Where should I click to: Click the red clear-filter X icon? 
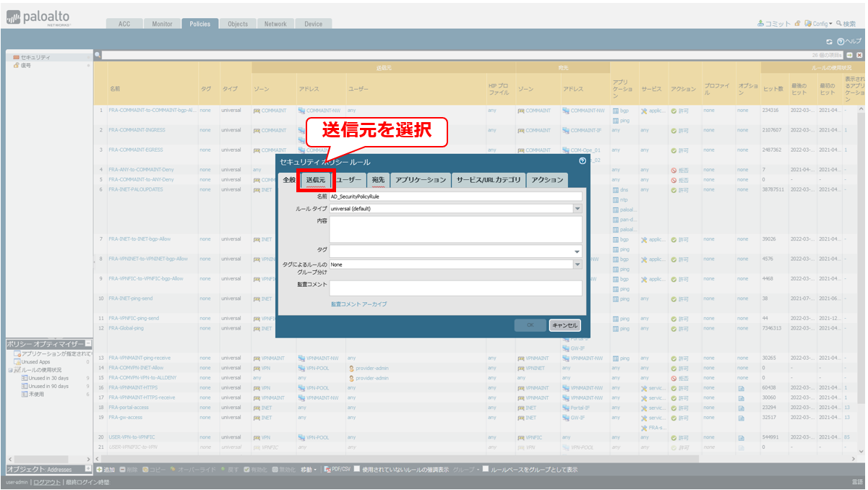tap(859, 55)
